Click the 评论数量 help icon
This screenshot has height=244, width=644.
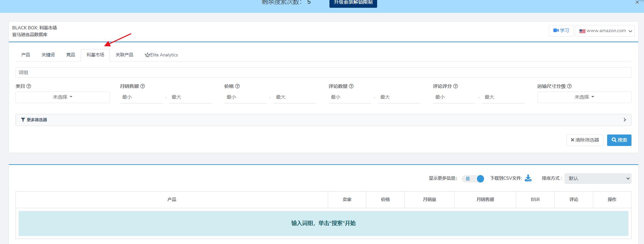tap(351, 86)
